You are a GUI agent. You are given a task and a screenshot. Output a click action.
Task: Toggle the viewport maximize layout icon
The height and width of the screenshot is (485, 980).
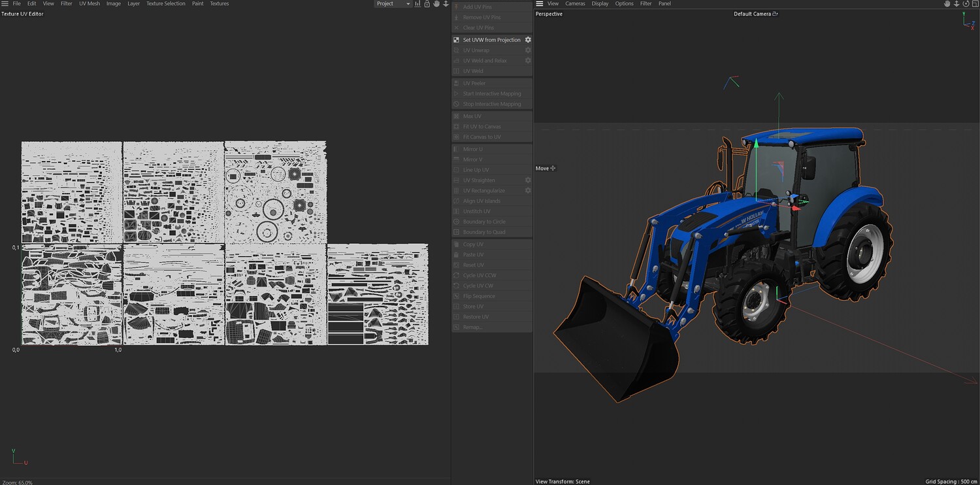pos(975,4)
